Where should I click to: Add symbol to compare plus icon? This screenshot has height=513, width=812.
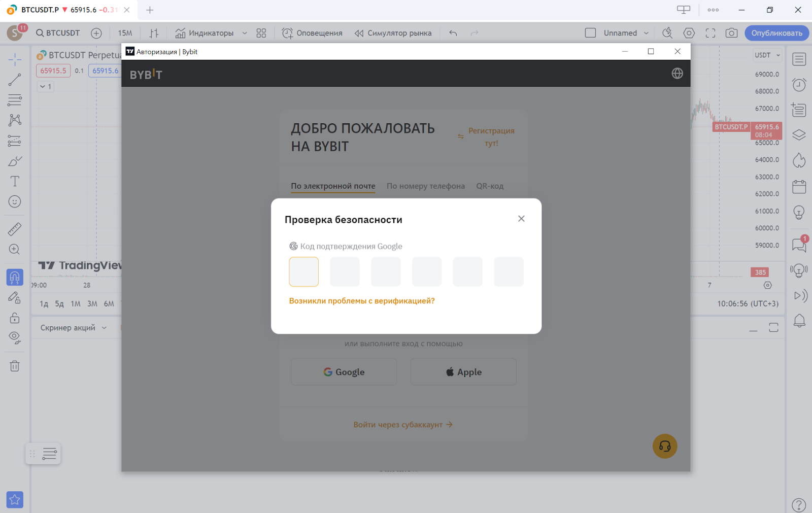click(96, 33)
